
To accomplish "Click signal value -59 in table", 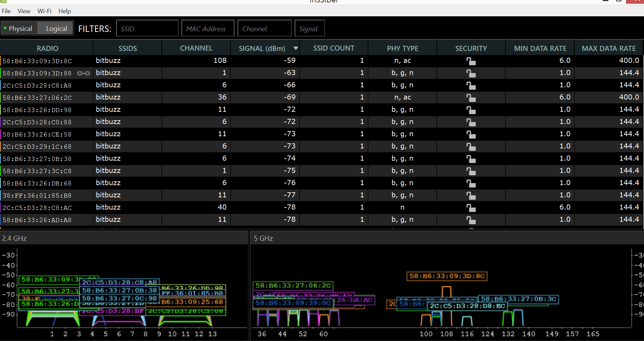I will tap(290, 60).
